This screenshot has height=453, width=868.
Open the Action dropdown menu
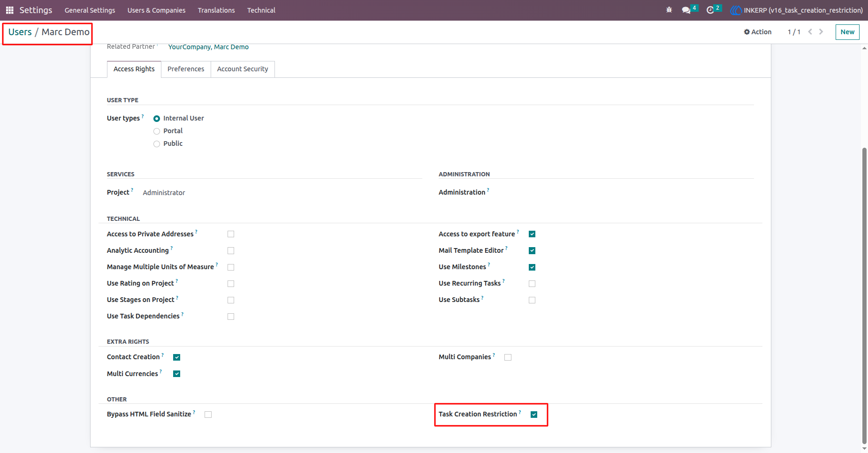757,32
